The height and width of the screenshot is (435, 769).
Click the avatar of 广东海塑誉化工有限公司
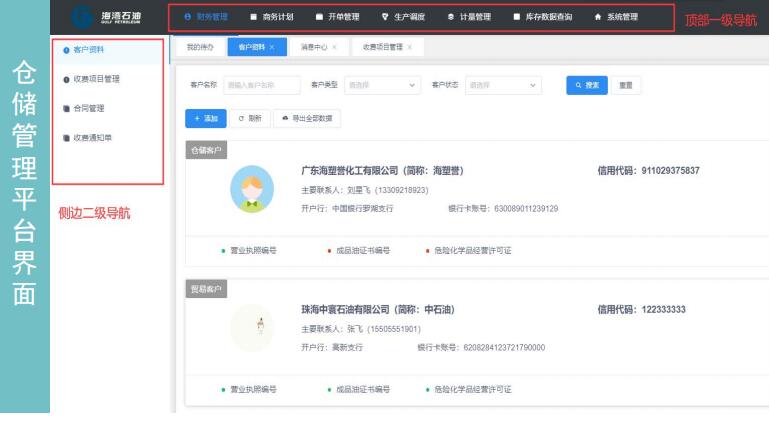pos(252,189)
